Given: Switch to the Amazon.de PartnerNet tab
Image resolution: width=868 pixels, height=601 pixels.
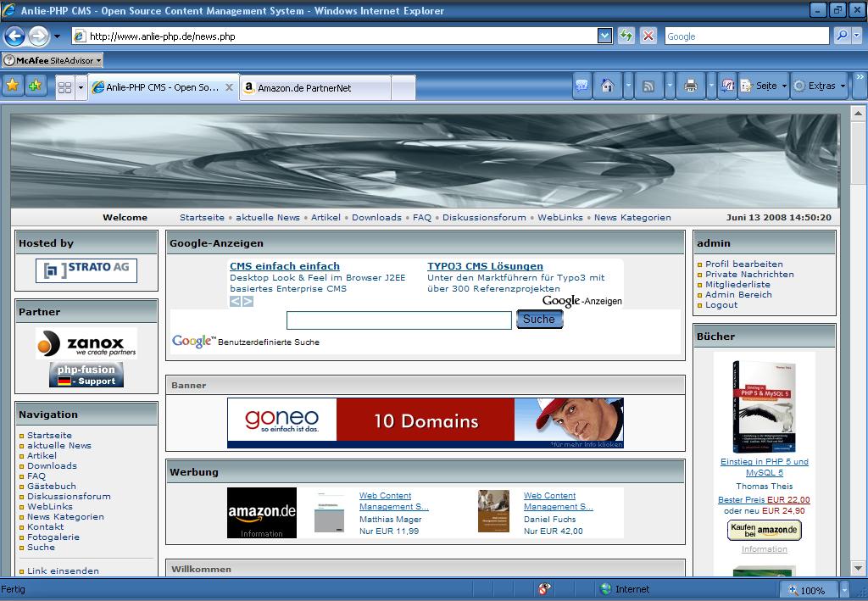Looking at the screenshot, I should (x=315, y=87).
